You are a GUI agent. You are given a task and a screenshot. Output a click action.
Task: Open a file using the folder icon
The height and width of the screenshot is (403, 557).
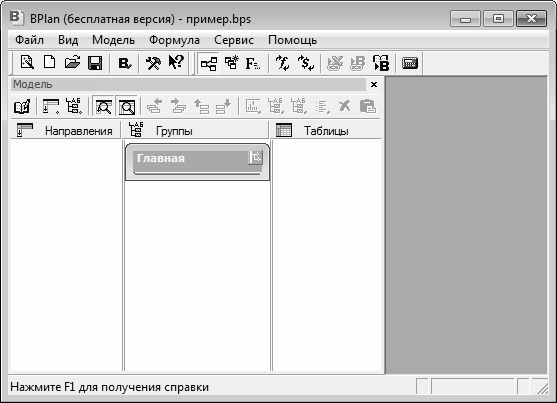[72, 63]
